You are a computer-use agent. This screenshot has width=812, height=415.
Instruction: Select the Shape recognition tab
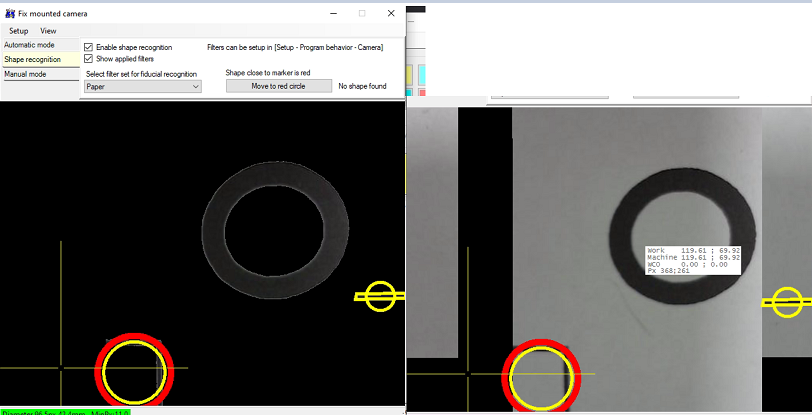[x=33, y=60]
